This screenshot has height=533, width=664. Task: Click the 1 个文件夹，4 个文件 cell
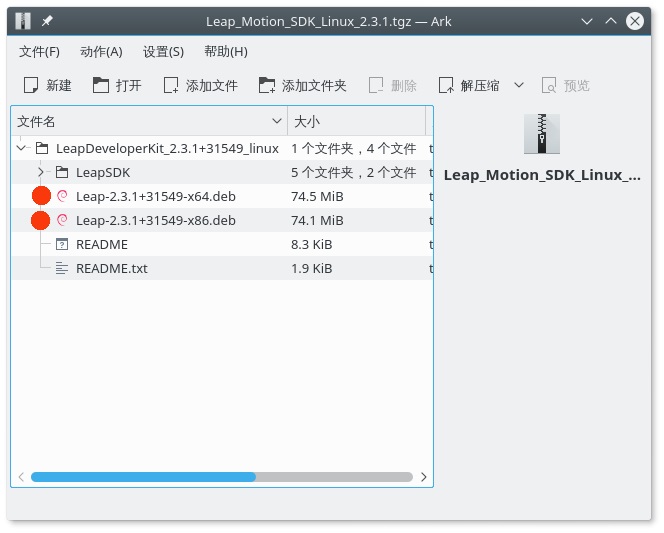click(353, 148)
